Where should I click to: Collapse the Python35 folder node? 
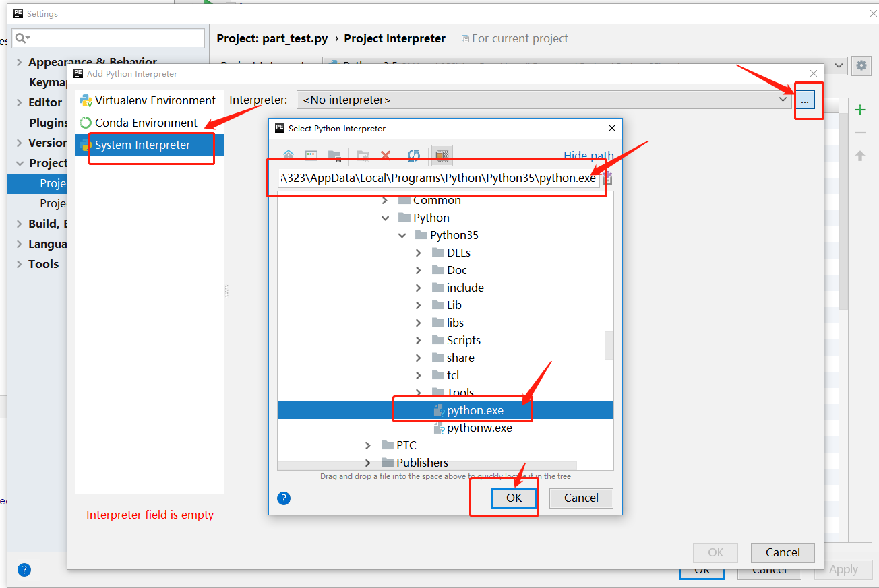pyautogui.click(x=402, y=235)
